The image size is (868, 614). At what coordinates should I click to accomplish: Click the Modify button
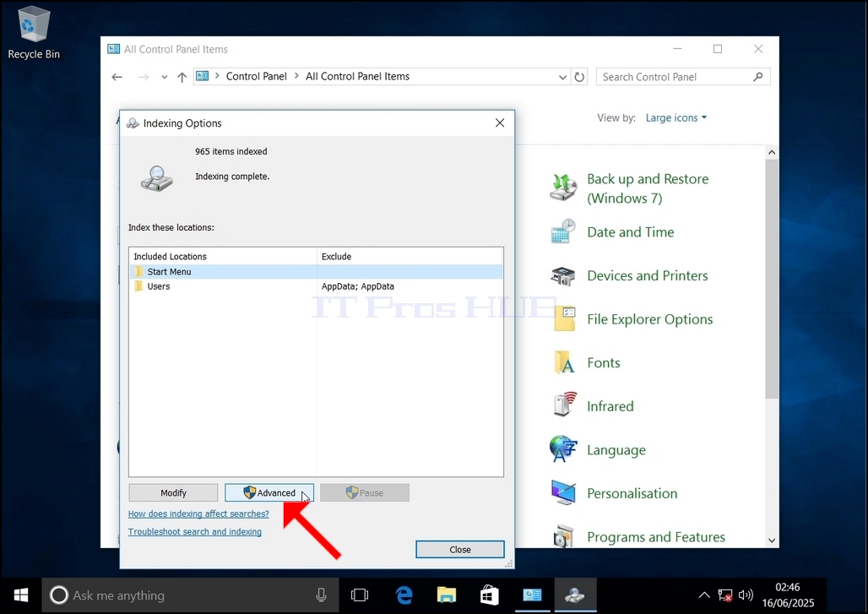(x=173, y=492)
